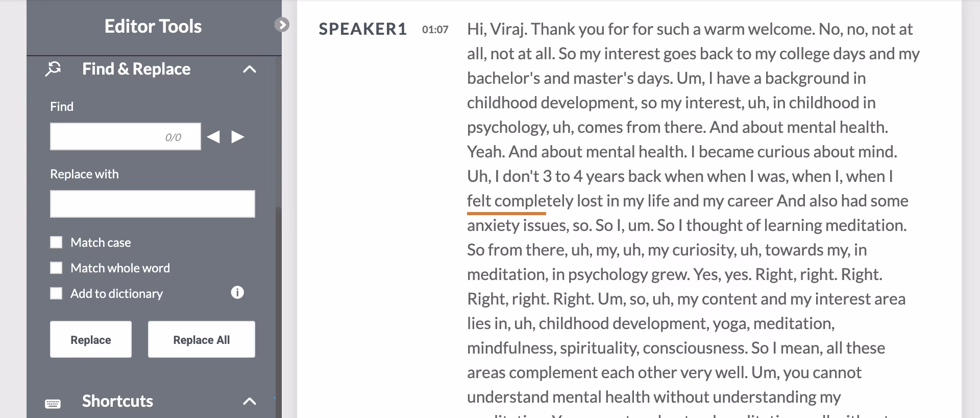This screenshot has width=980, height=418.
Task: Click the sidebar vertical scrollbar
Action: [278, 312]
